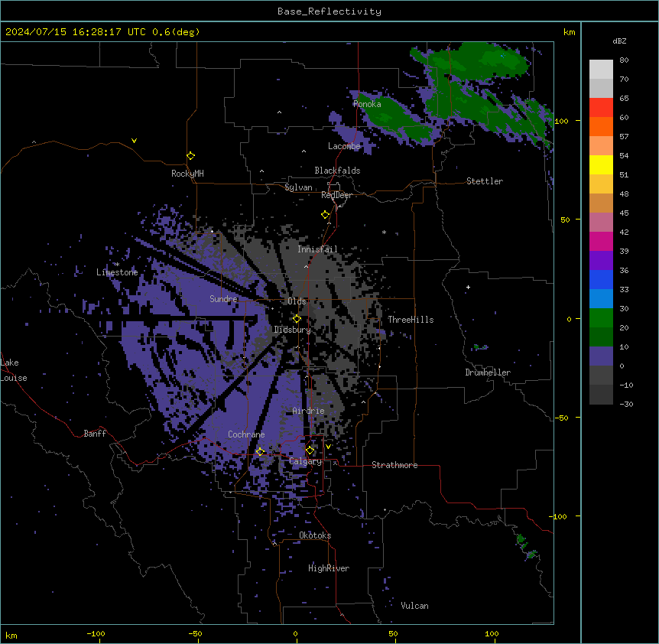Screen dimensions: 659x644
Task: Click the Strathmore town label
Action: 394,465
